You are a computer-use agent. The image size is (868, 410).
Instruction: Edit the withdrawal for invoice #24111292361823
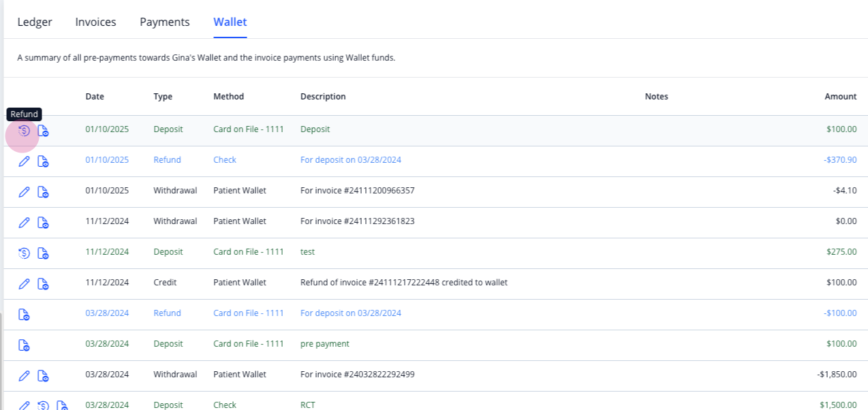(x=24, y=223)
